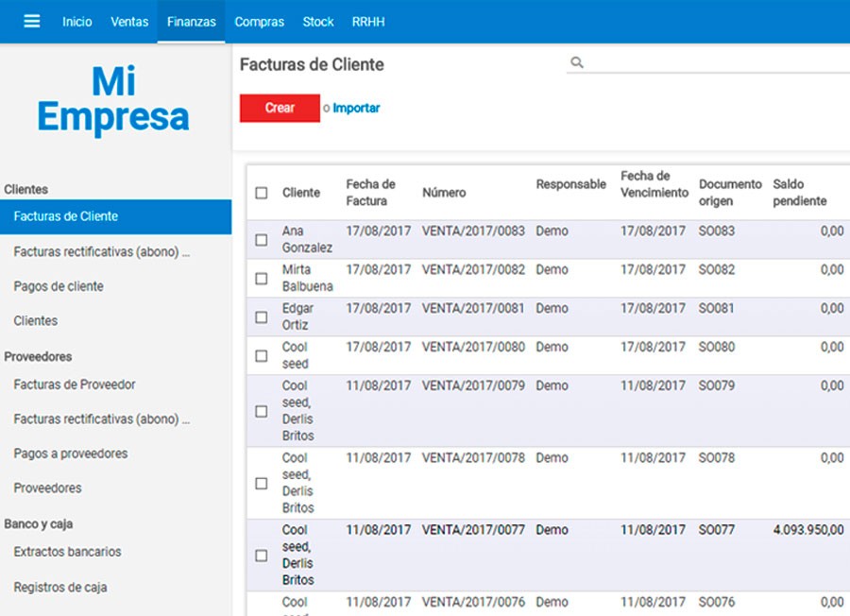Viewport: 850px width, 616px height.
Task: Open invoice VENTA/2017/0078
Action: [x=473, y=457]
